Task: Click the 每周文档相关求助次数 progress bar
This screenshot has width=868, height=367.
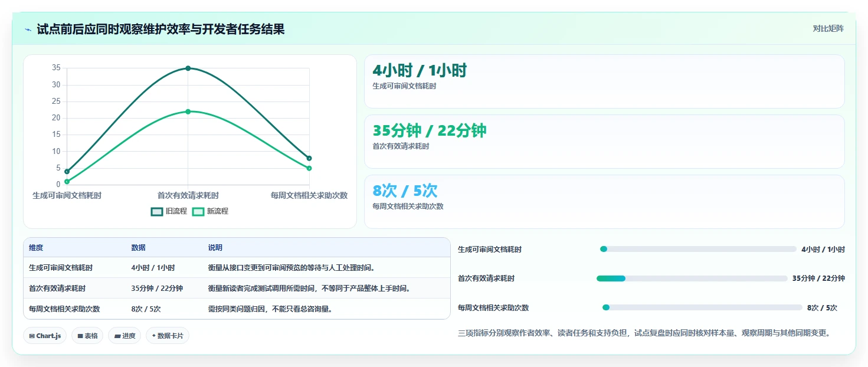Action: (x=702, y=307)
